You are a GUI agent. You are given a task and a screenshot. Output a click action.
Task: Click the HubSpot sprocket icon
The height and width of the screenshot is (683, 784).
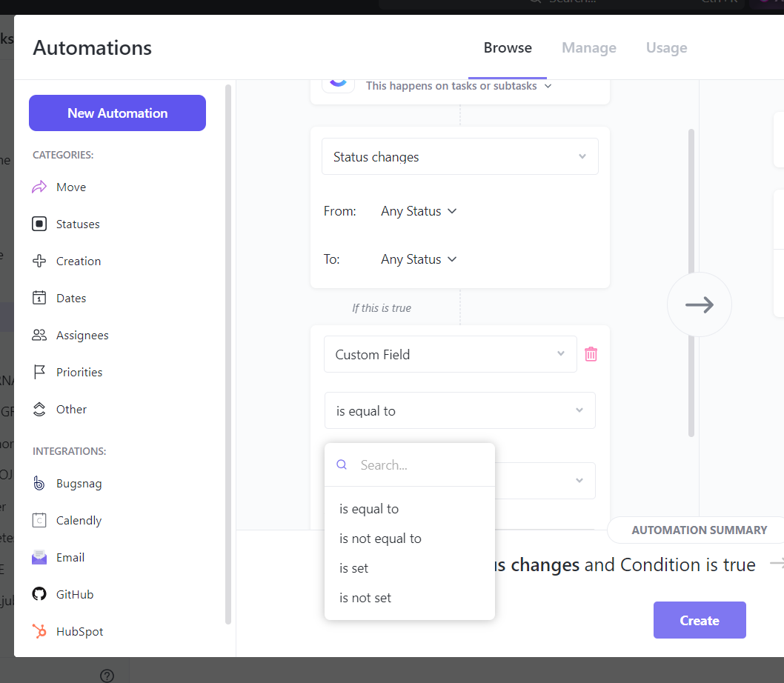click(39, 631)
